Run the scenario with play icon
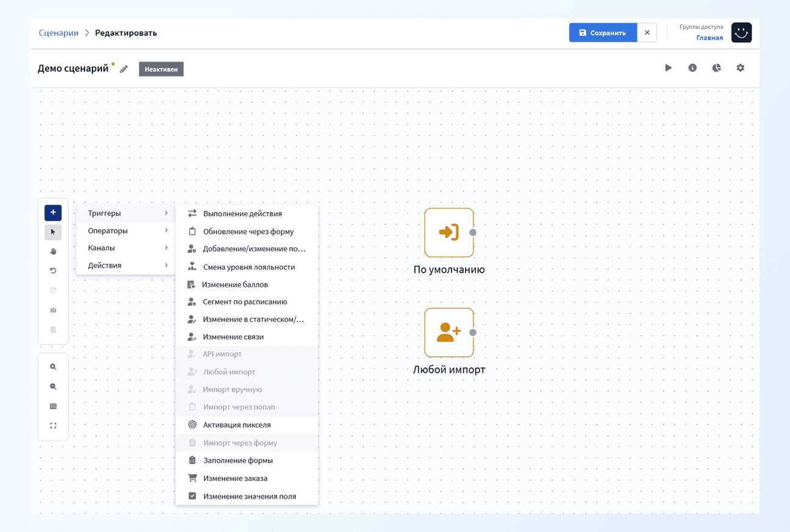Screen dimensions: 790x532 668,68
